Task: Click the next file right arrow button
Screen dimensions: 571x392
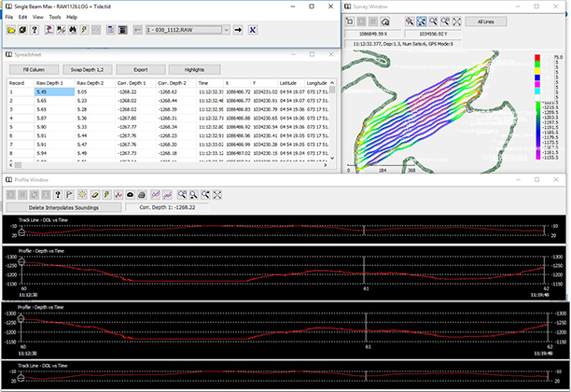Action: point(238,30)
